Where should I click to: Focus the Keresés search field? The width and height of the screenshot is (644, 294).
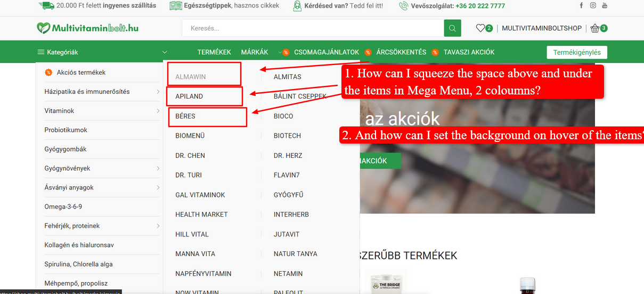click(x=313, y=28)
